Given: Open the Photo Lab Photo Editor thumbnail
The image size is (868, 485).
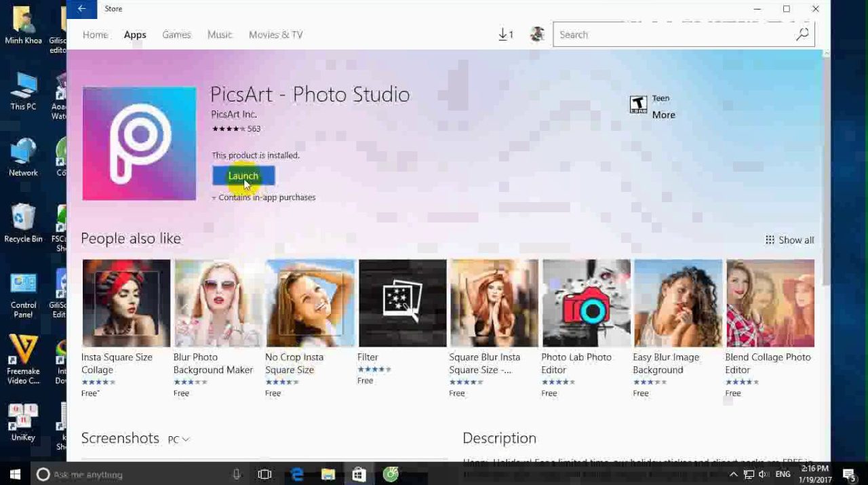Looking at the screenshot, I should click(x=587, y=303).
